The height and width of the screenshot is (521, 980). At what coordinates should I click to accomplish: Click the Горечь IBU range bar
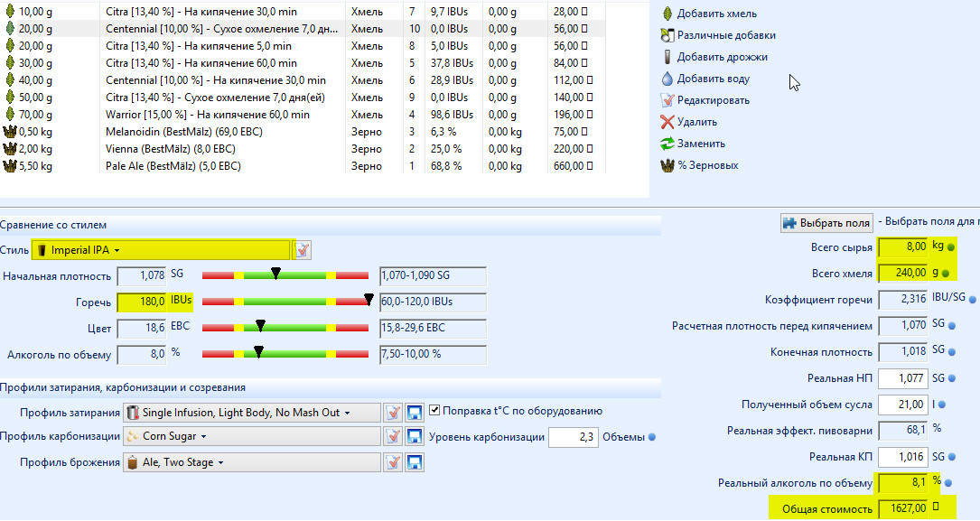click(x=285, y=302)
